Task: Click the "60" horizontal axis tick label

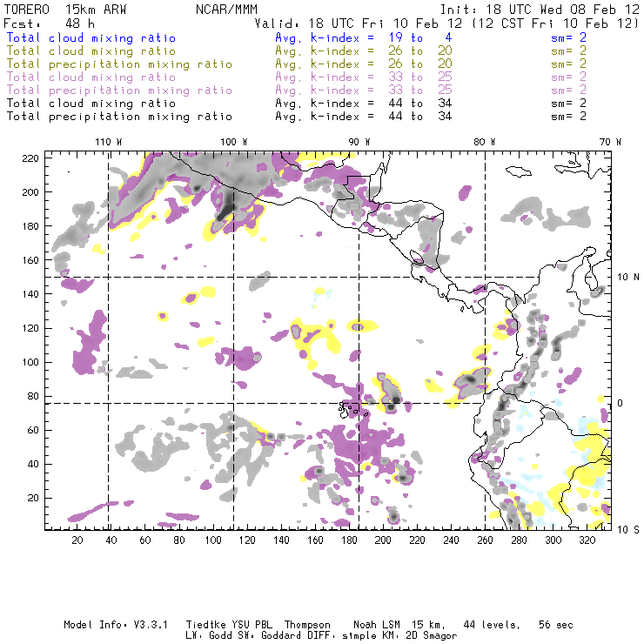Action: (145, 540)
